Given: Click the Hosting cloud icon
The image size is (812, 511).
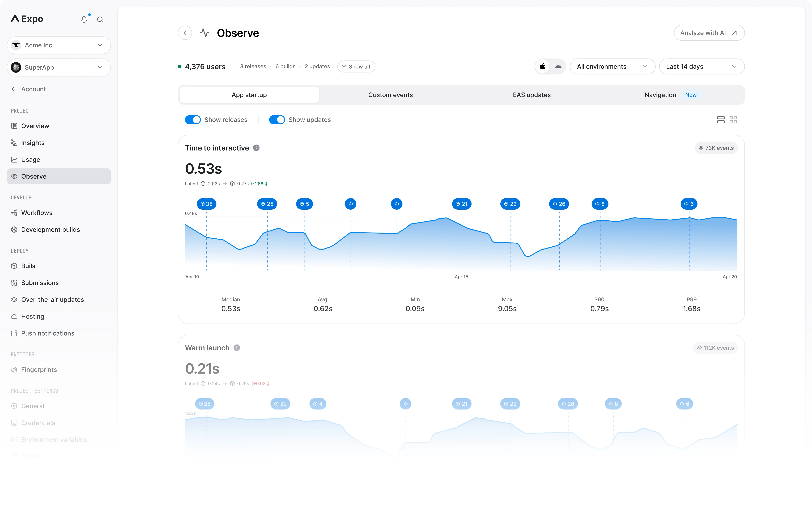Looking at the screenshot, I should pos(14,316).
